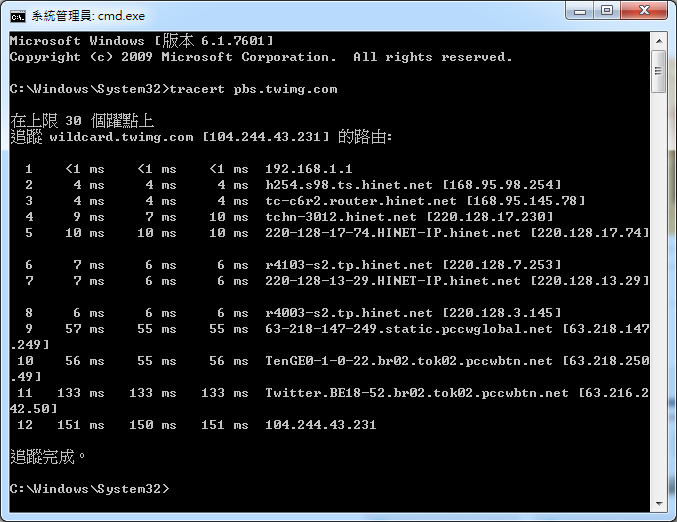This screenshot has width=677, height=522.
Task: Click the scrollbar up arrow
Action: tap(659, 41)
